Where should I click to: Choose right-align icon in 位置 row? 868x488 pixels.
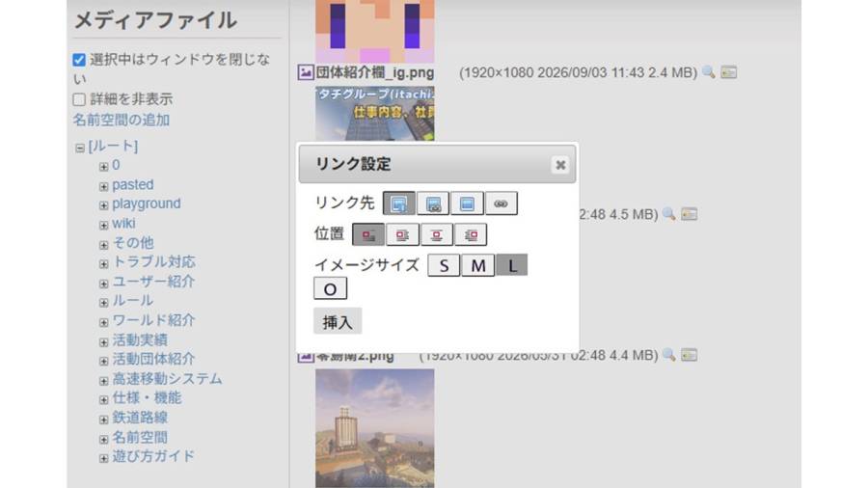[471, 234]
